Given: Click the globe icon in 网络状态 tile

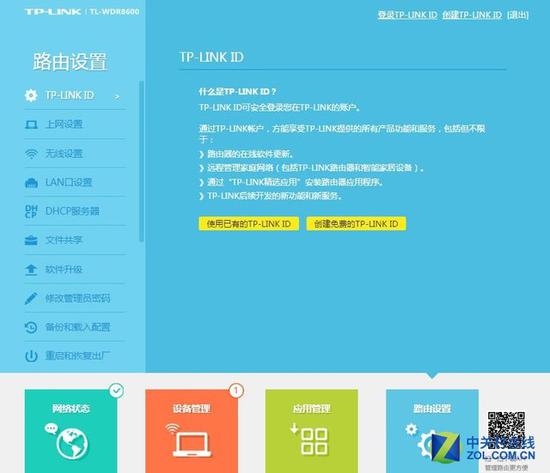Looking at the screenshot, I should point(72,444).
